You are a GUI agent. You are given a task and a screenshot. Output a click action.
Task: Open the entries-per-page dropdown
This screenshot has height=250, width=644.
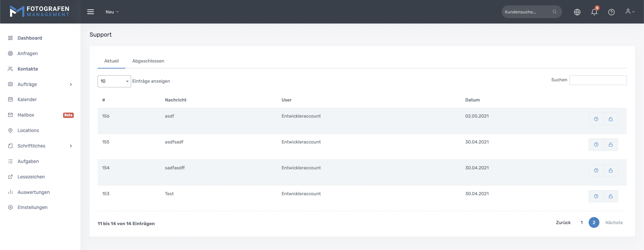click(x=114, y=81)
